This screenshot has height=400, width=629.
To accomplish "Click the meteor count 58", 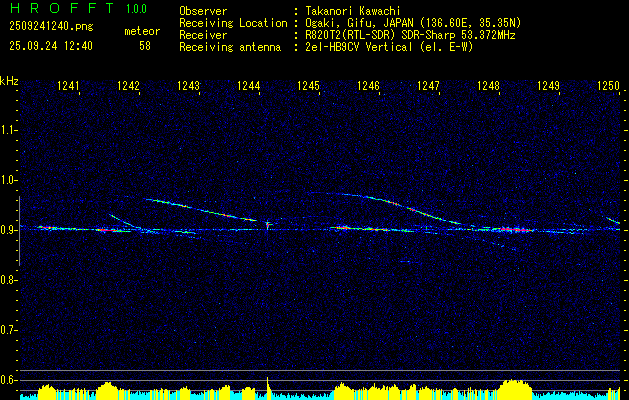I will (x=145, y=46).
